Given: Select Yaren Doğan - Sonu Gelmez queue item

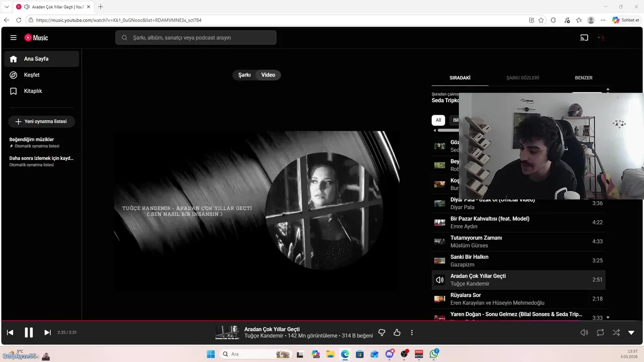Looking at the screenshot, I should click(x=518, y=316).
